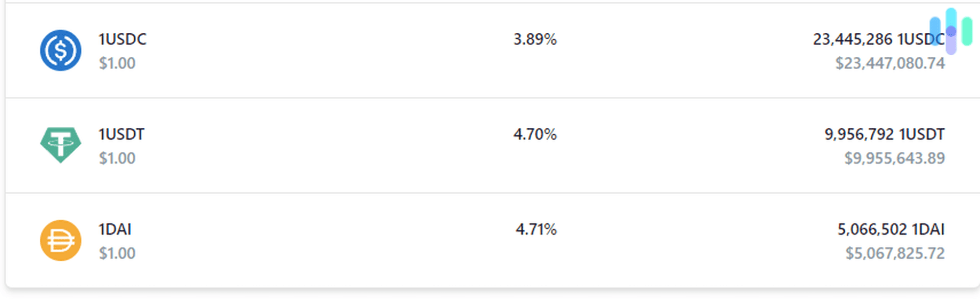Select the 4.70% rate for 1USDT
Viewport: 980px width, 300px height.
[535, 134]
